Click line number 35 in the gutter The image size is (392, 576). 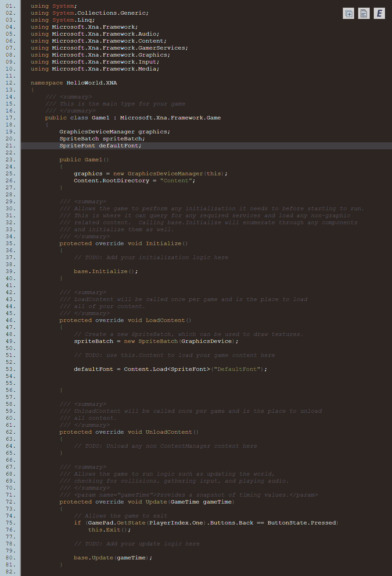click(10, 243)
